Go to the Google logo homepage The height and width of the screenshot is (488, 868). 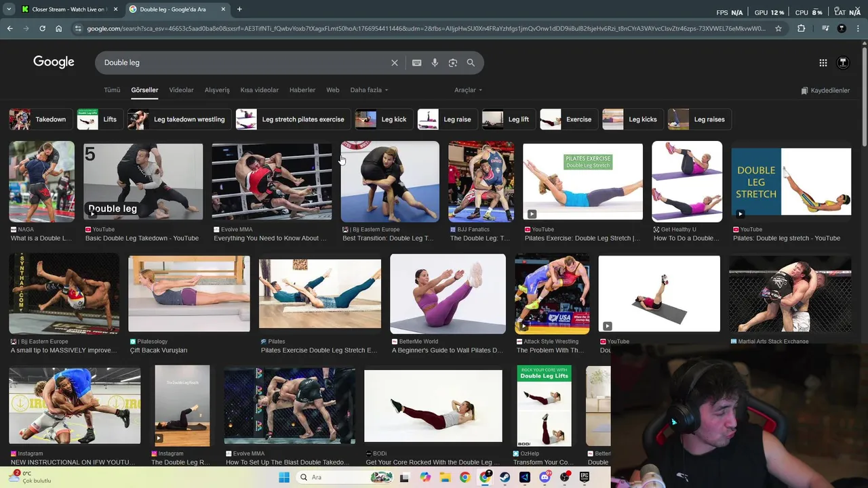(x=54, y=62)
